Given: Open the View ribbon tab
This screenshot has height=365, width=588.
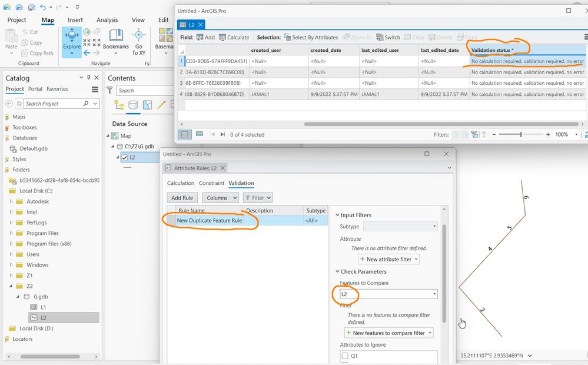Looking at the screenshot, I should point(138,20).
